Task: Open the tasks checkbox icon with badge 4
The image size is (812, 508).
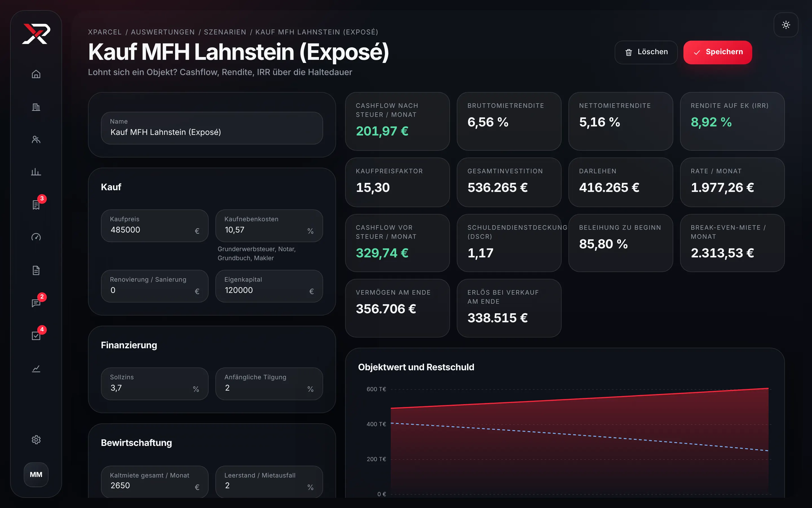Action: coord(36,335)
